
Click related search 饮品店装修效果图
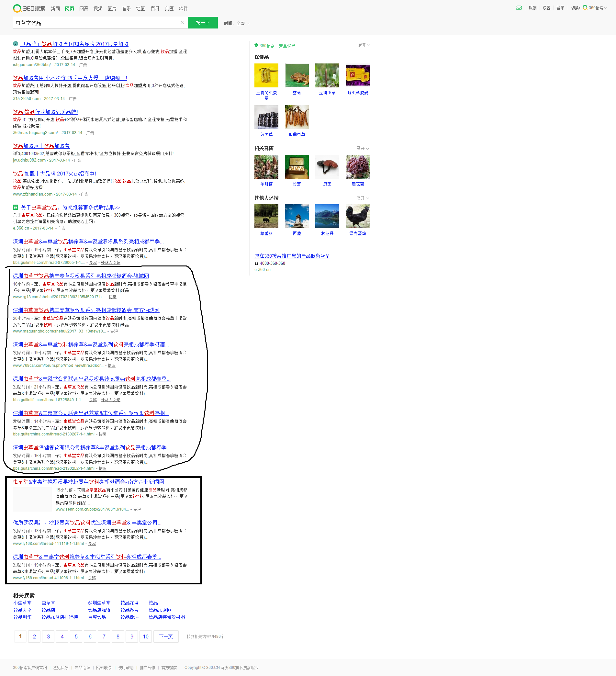tap(167, 617)
